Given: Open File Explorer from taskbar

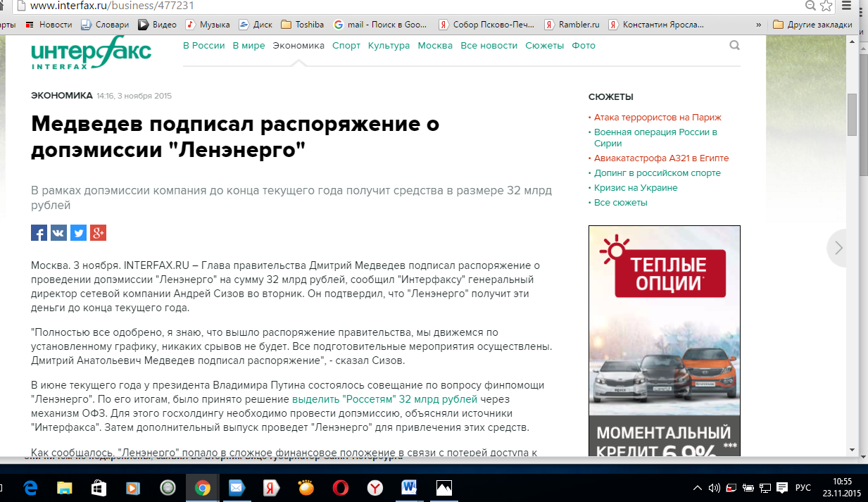Looking at the screenshot, I should tap(65, 487).
